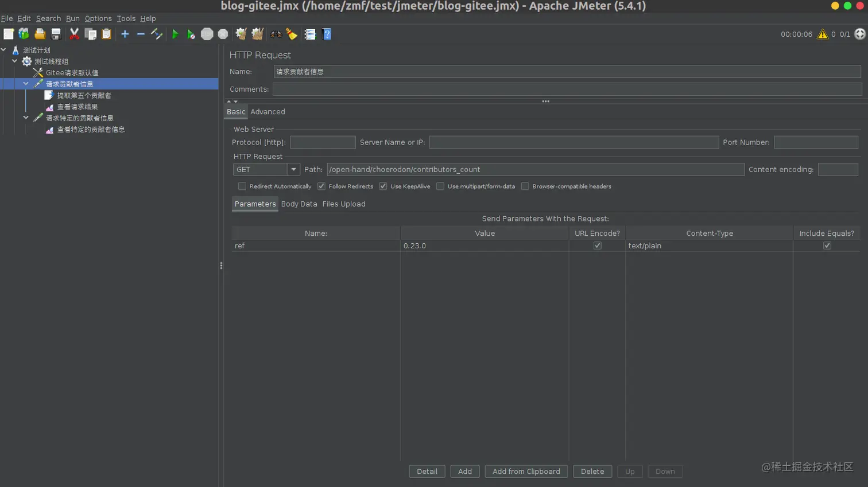The height and width of the screenshot is (487, 868).
Task: Click the Paste clipboard icon
Action: [x=106, y=34]
